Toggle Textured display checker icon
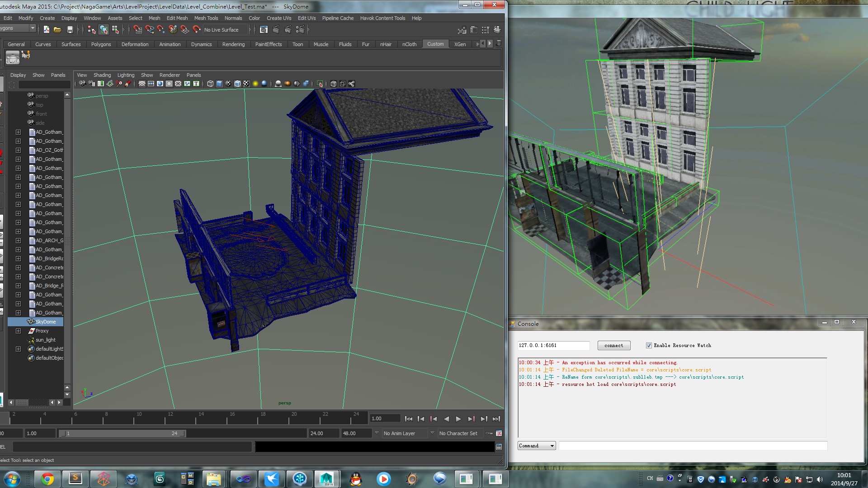 point(246,84)
